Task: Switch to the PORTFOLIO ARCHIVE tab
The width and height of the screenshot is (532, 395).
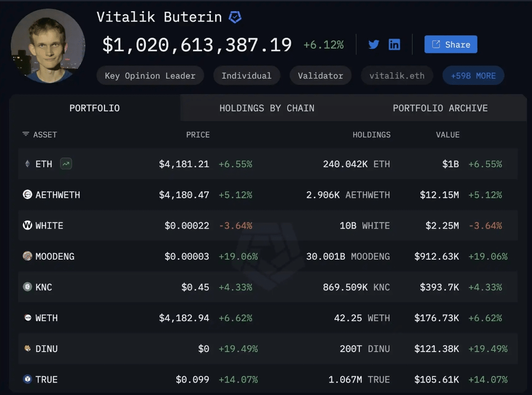Action: coord(440,108)
